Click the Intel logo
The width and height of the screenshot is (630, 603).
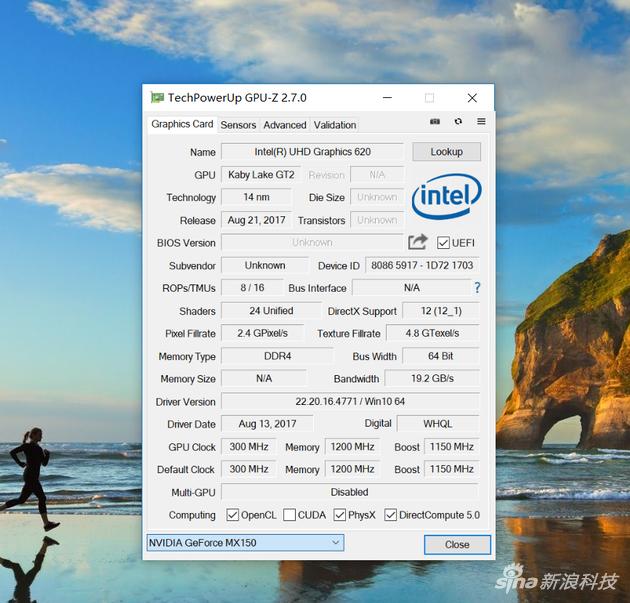446,196
